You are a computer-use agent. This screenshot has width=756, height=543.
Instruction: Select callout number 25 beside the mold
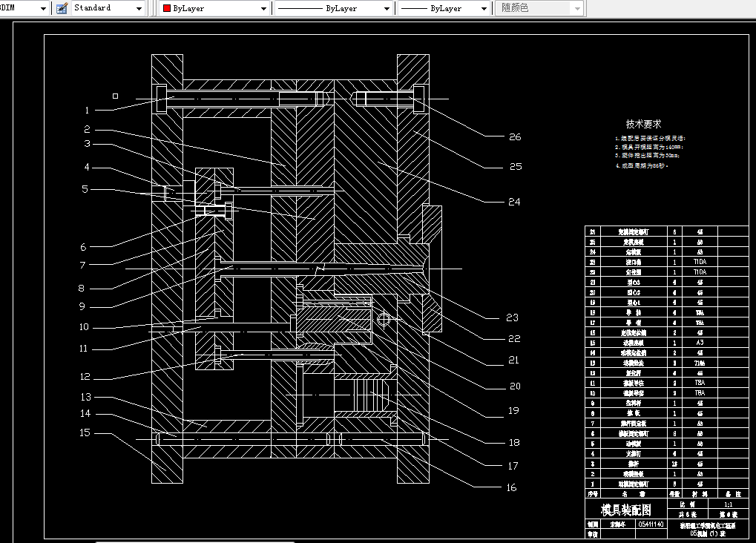click(516, 166)
